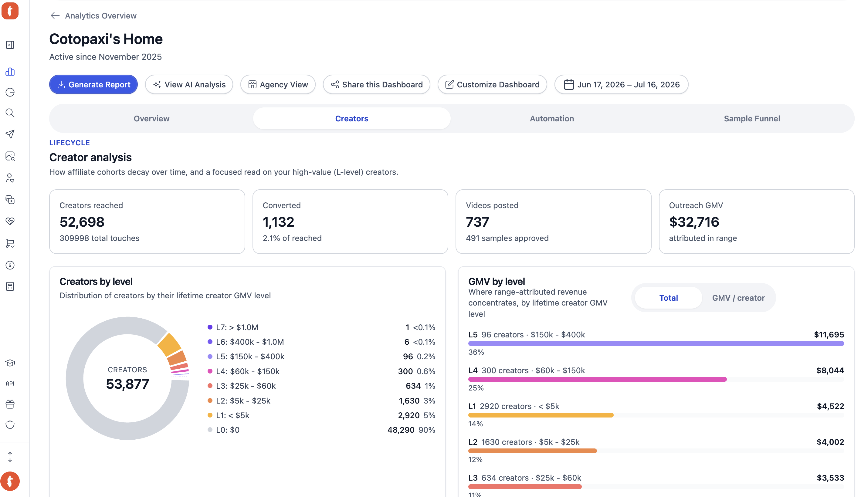Screen dimensions: 868x497
Task: Open the shield sidebar icon
Action: point(10,425)
